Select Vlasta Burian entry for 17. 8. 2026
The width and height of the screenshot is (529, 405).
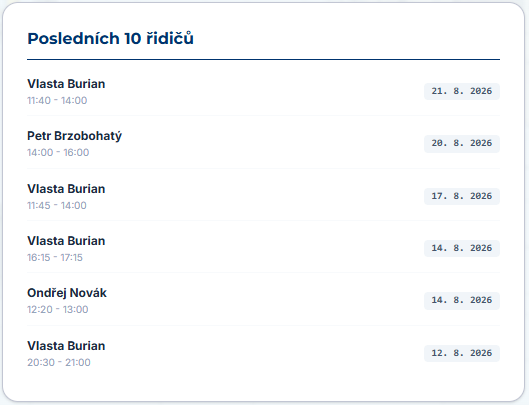(263, 196)
